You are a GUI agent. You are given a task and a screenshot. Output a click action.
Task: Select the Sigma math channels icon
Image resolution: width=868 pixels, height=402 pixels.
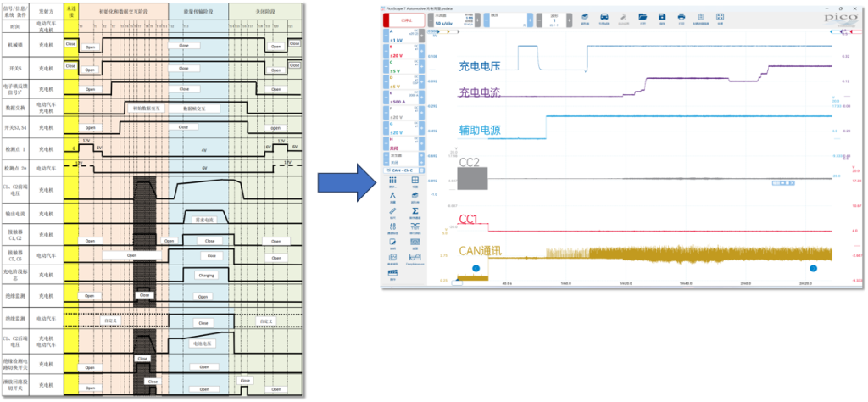(415, 211)
